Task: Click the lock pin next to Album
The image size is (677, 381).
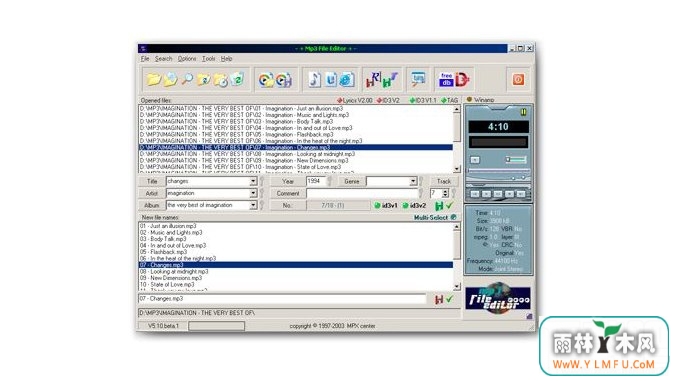Action: 262,205
